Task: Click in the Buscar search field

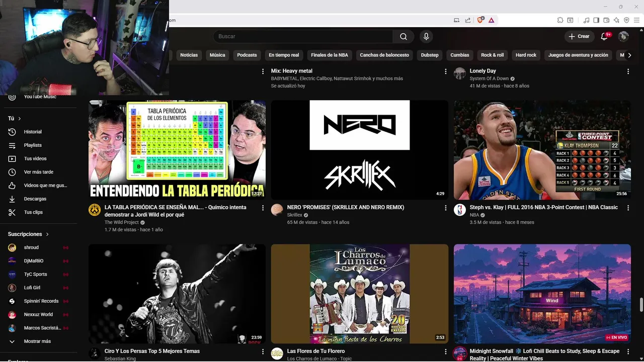Action: coord(303,36)
